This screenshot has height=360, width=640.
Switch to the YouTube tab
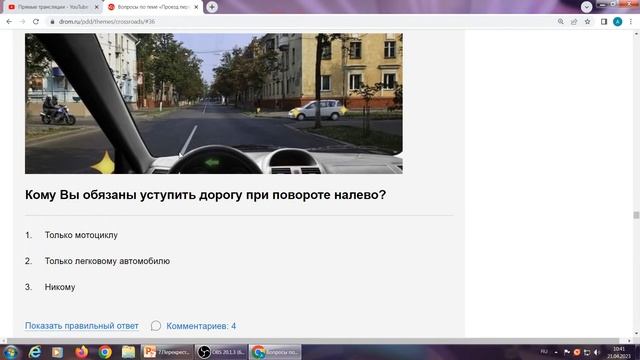pyautogui.click(x=53, y=7)
